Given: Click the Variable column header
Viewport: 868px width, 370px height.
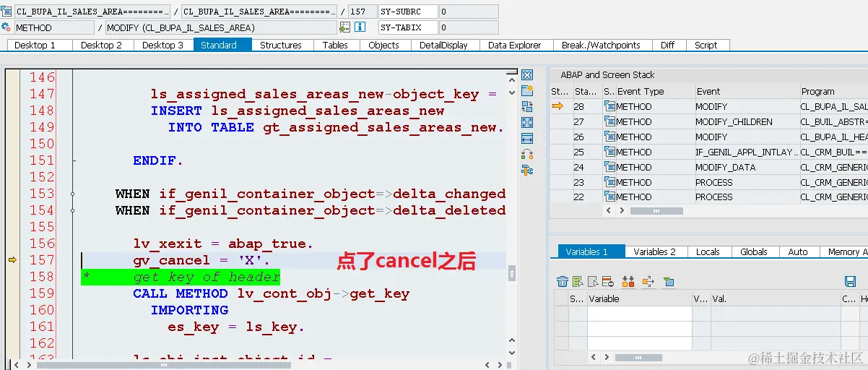Looking at the screenshot, I should (x=639, y=298).
